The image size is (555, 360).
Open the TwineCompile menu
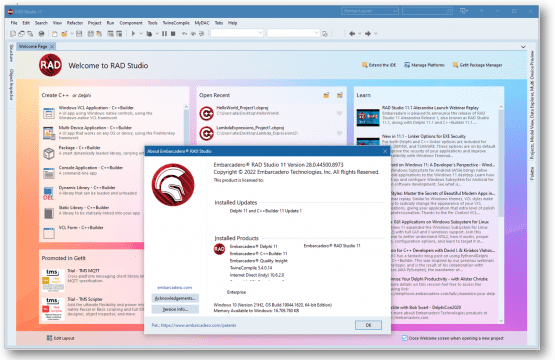[x=176, y=23]
